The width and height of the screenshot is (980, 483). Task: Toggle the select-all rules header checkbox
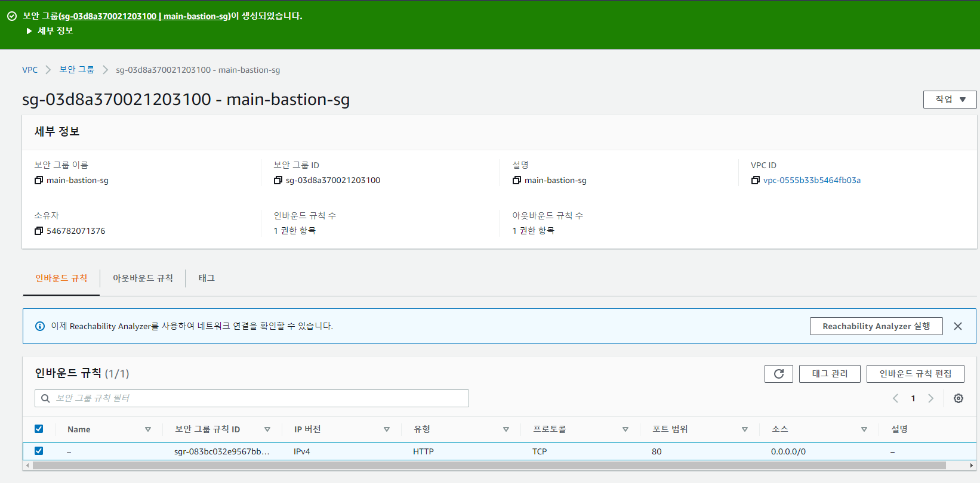pyautogui.click(x=39, y=429)
